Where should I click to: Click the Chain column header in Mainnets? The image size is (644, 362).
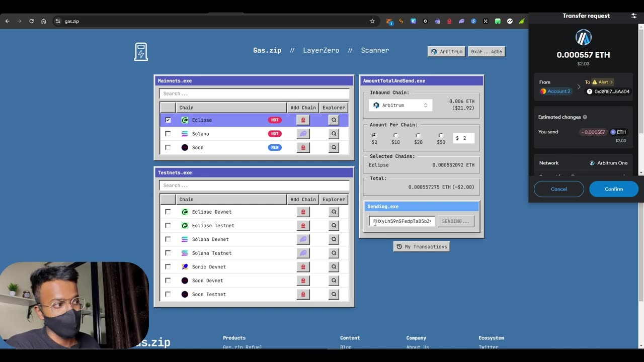coord(231,108)
